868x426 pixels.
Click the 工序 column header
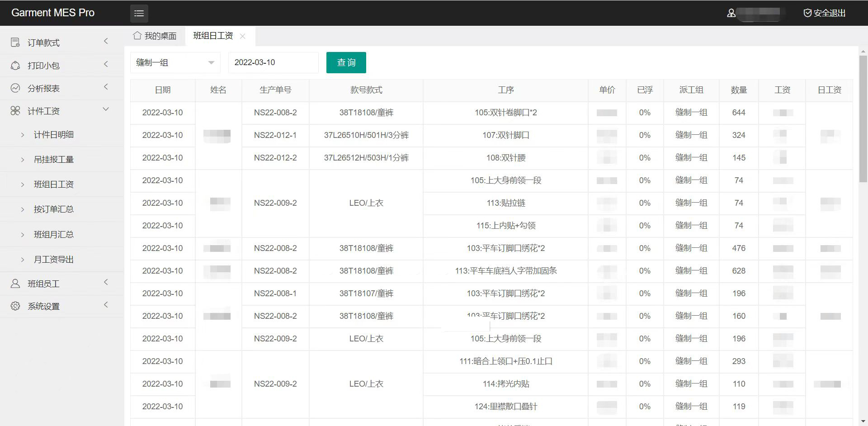coord(506,90)
